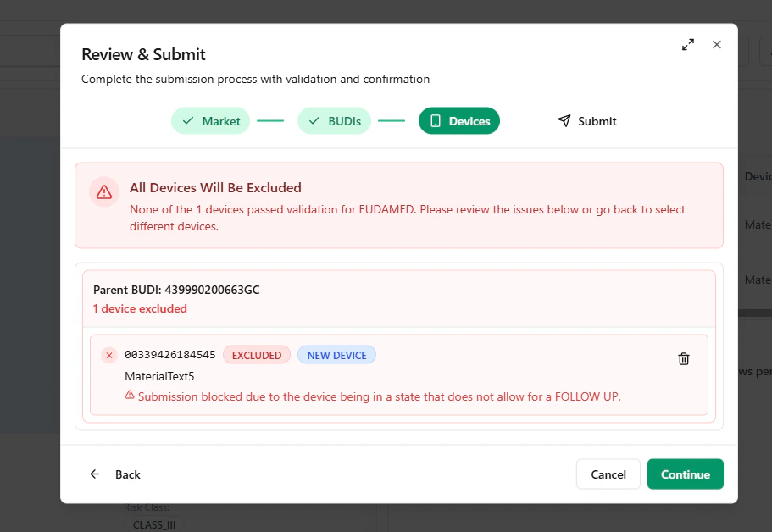This screenshot has height=532, width=772.
Task: Click the red X beside the excluded device
Action: (x=108, y=355)
